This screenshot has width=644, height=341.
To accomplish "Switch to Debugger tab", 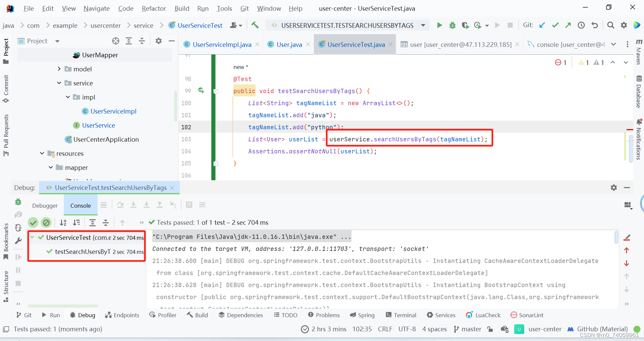I will coord(45,206).
